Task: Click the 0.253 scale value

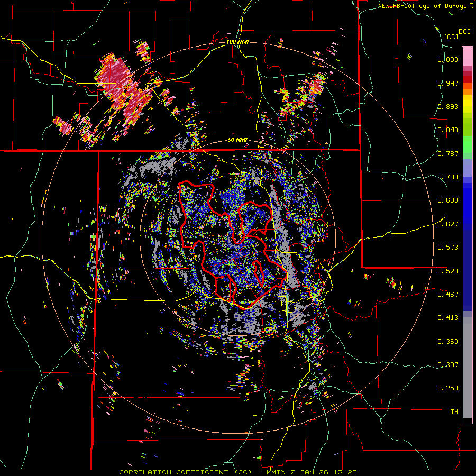Action: [x=448, y=388]
